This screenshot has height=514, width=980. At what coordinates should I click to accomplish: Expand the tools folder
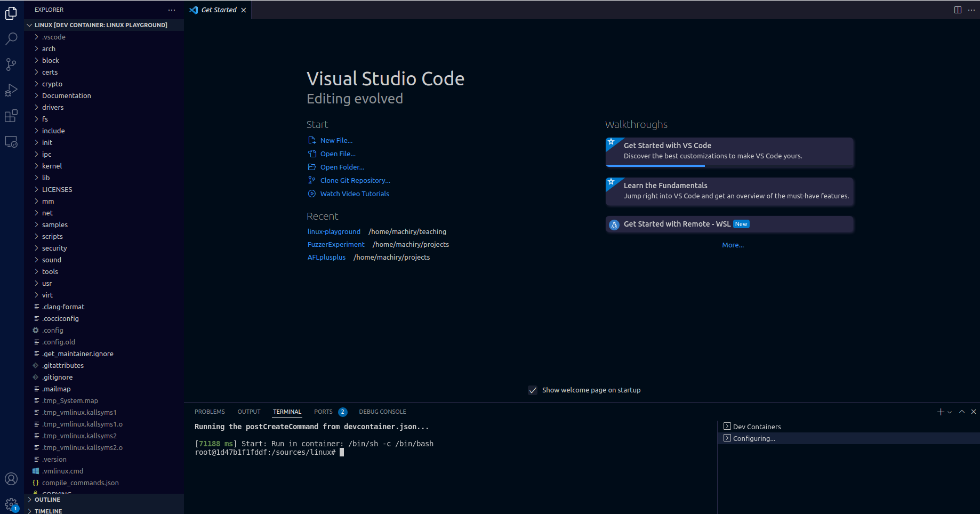pos(104,271)
